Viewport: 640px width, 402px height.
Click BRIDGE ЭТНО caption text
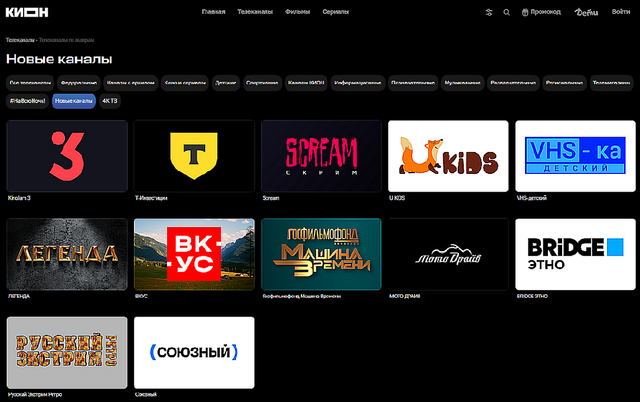click(532, 296)
